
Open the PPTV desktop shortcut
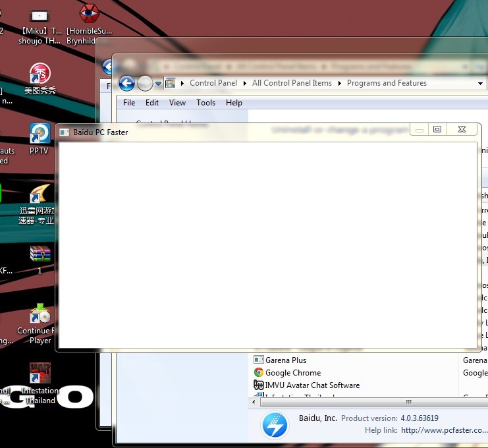[40, 134]
